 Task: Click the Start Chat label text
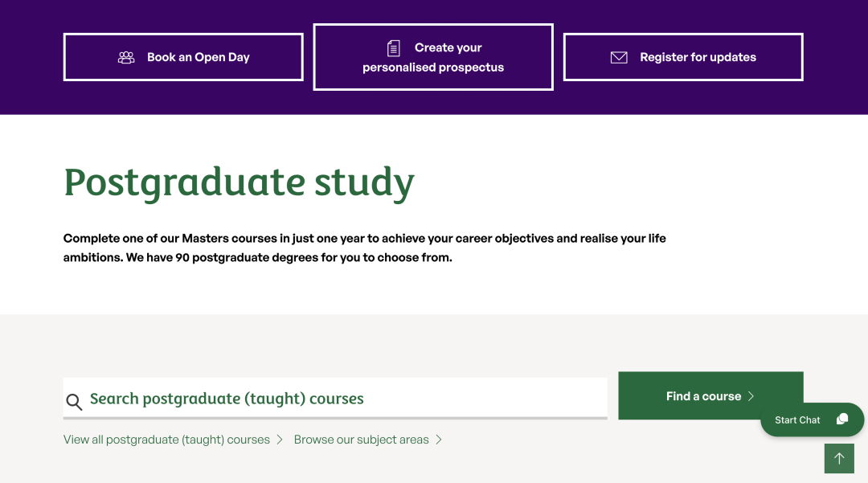pos(797,420)
